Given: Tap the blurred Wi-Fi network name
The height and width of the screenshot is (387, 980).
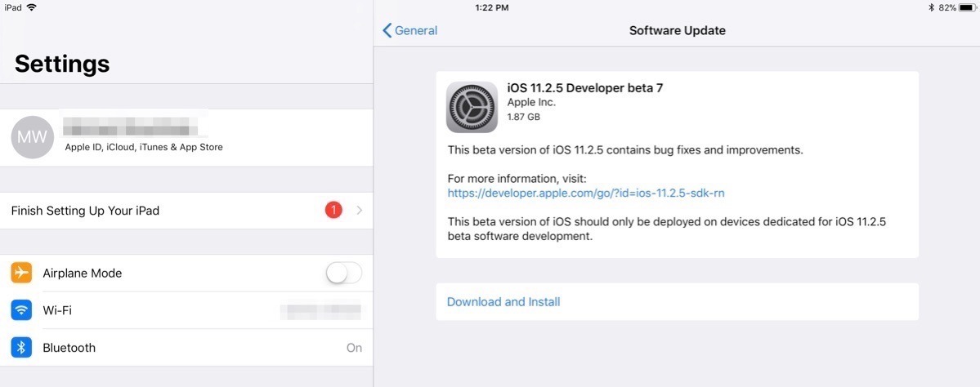Looking at the screenshot, I should pos(320,310).
